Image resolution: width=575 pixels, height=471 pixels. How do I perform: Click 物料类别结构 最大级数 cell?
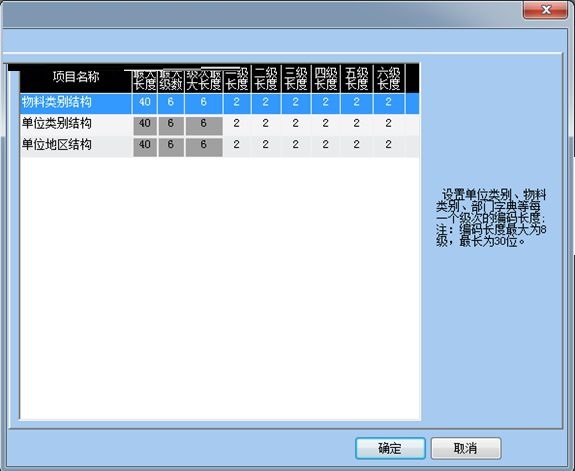(x=171, y=102)
